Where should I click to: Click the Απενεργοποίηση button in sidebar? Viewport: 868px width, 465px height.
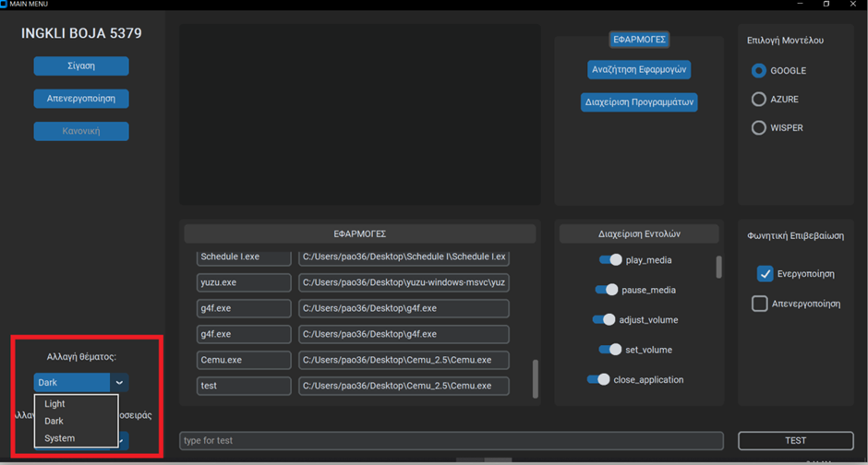point(81,99)
